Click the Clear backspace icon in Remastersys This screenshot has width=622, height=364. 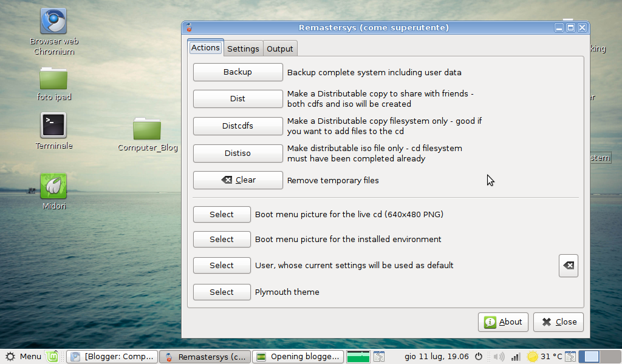pos(228,180)
